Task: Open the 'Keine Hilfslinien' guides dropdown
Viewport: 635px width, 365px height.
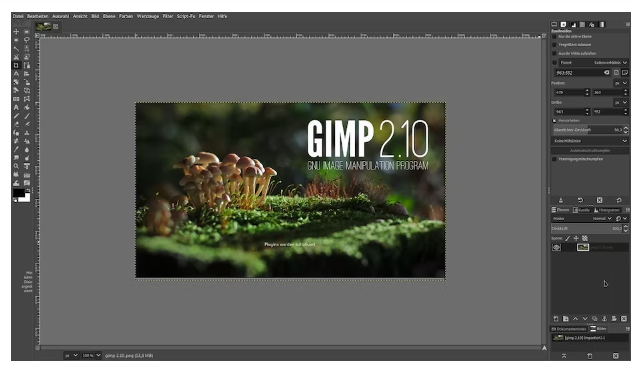Action: point(590,141)
